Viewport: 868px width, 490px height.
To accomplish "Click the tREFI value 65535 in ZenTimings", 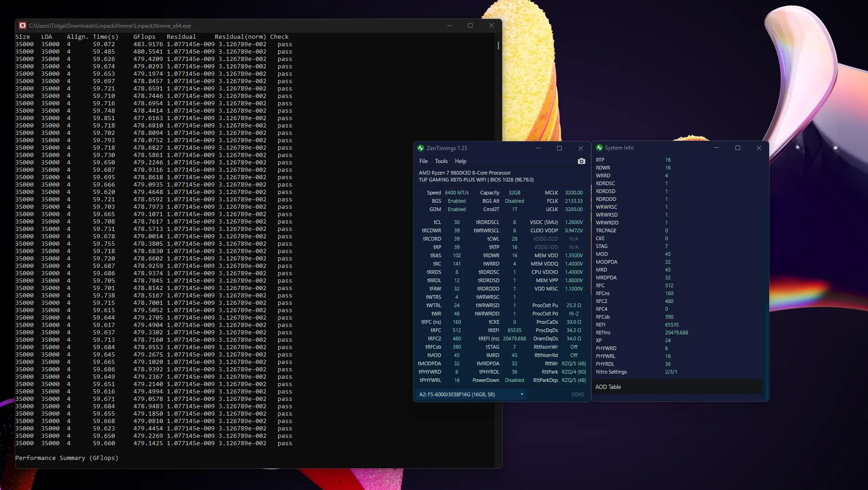I will [x=514, y=330].
